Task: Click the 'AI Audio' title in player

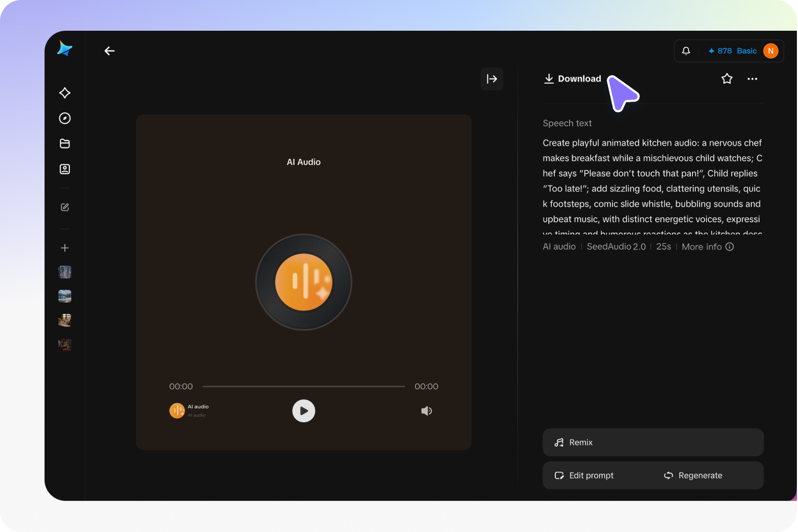Action: tap(304, 162)
